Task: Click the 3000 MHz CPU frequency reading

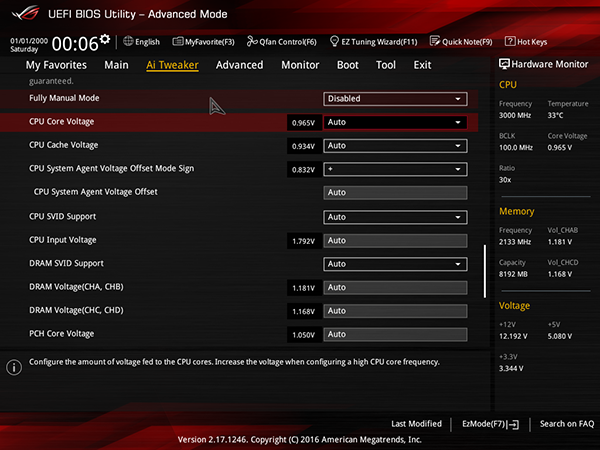Action: click(x=515, y=115)
